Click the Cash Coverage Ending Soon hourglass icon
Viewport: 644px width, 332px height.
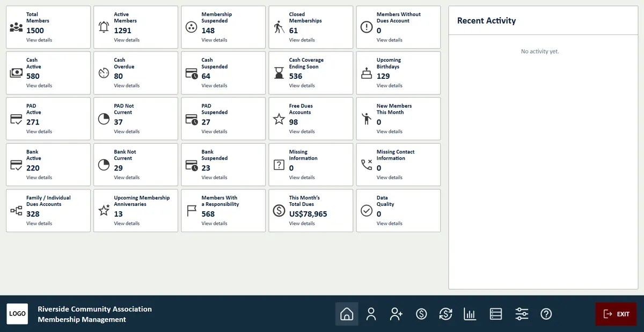coord(279,73)
